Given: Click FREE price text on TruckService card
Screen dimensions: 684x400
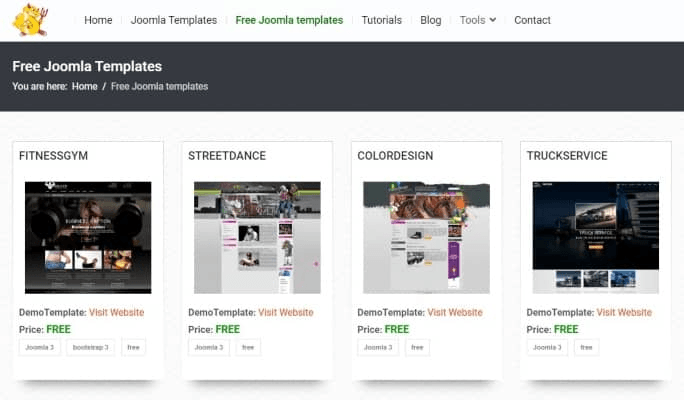Looking at the screenshot, I should coord(566,329).
